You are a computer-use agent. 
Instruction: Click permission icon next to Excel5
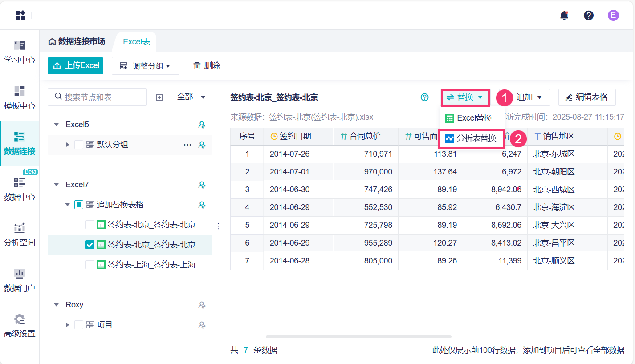click(x=202, y=125)
